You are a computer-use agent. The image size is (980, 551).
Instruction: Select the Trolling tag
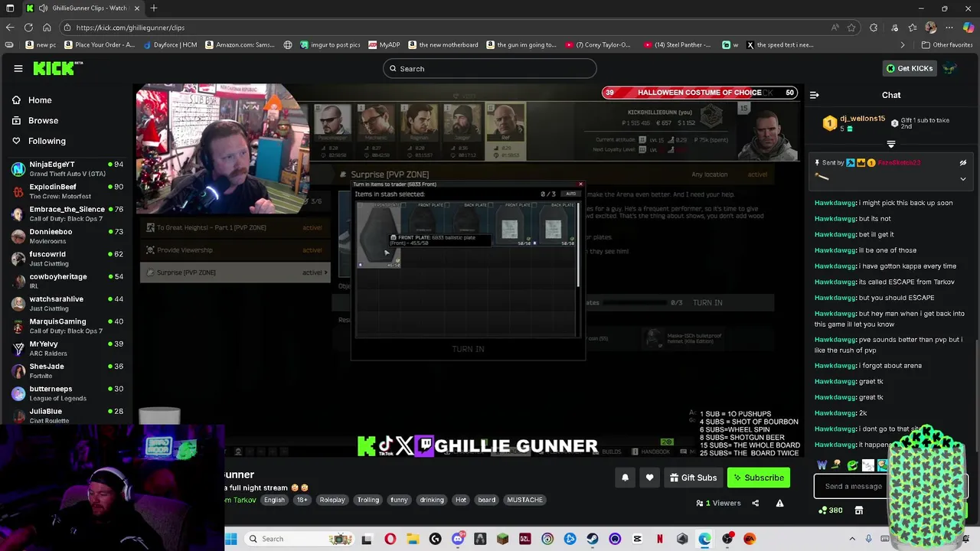click(368, 500)
